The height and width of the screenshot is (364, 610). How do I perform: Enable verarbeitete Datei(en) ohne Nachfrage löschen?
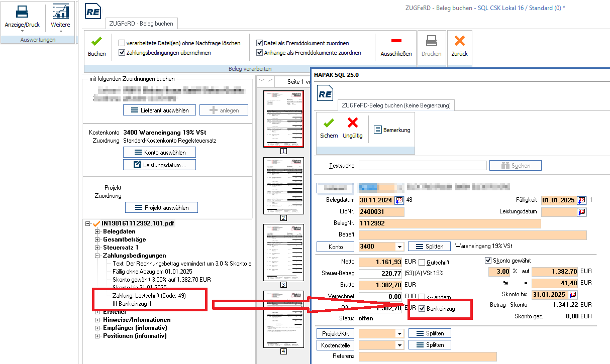point(122,43)
